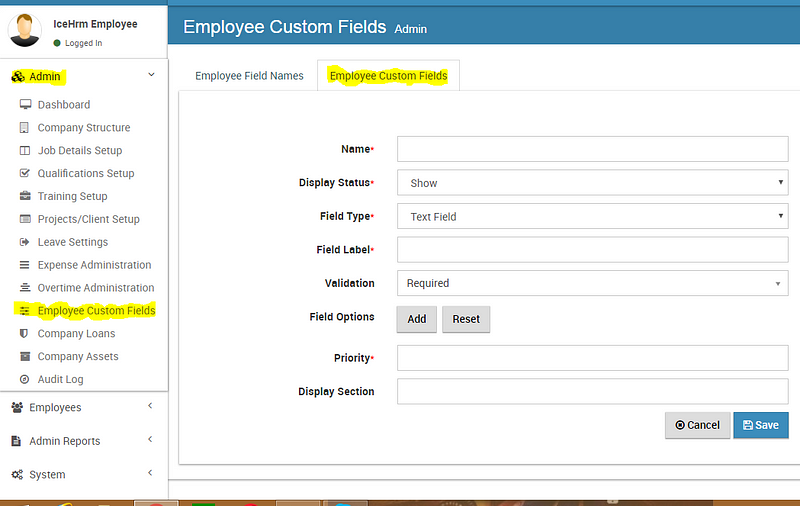Viewport: 800px width, 506px height.
Task: Expand the Employees menu chevron
Action: (150, 406)
